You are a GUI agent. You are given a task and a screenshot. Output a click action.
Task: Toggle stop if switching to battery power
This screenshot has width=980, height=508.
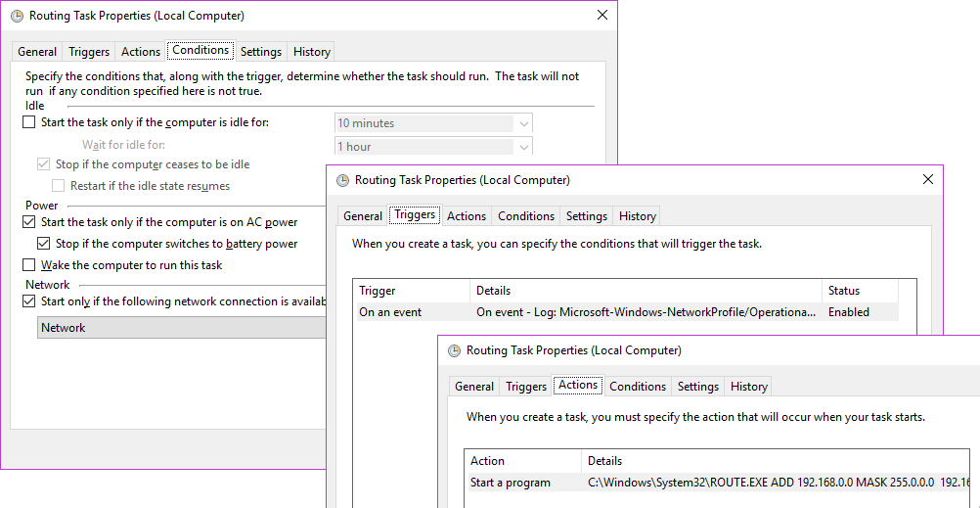(44, 244)
